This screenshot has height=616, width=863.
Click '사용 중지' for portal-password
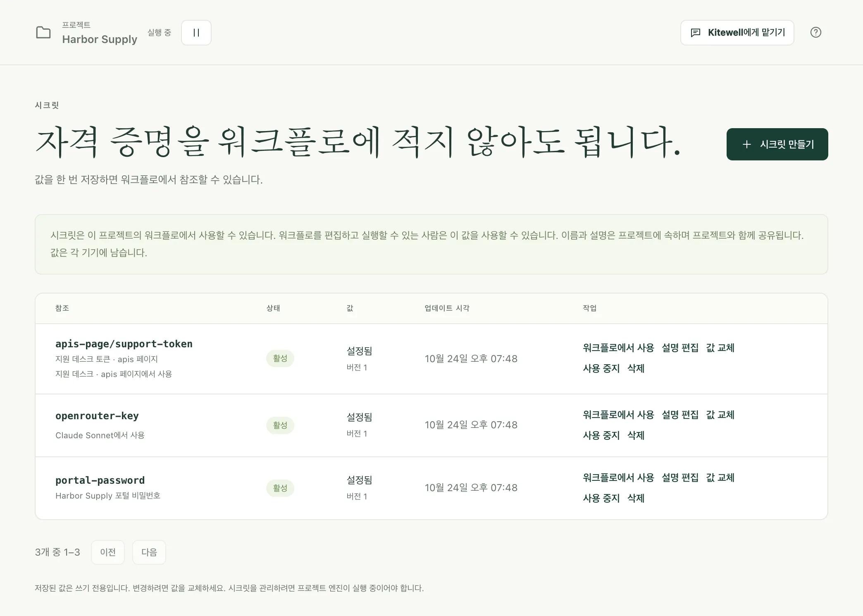(x=601, y=498)
